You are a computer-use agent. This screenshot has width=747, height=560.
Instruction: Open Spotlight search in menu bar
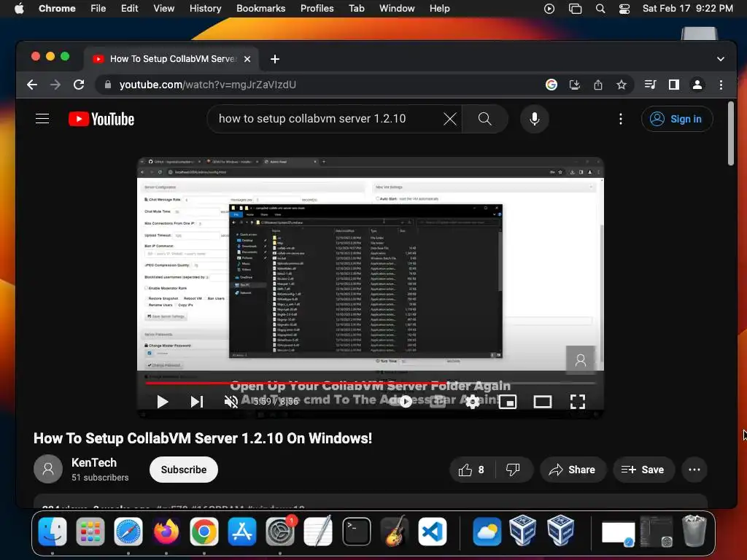[600, 9]
